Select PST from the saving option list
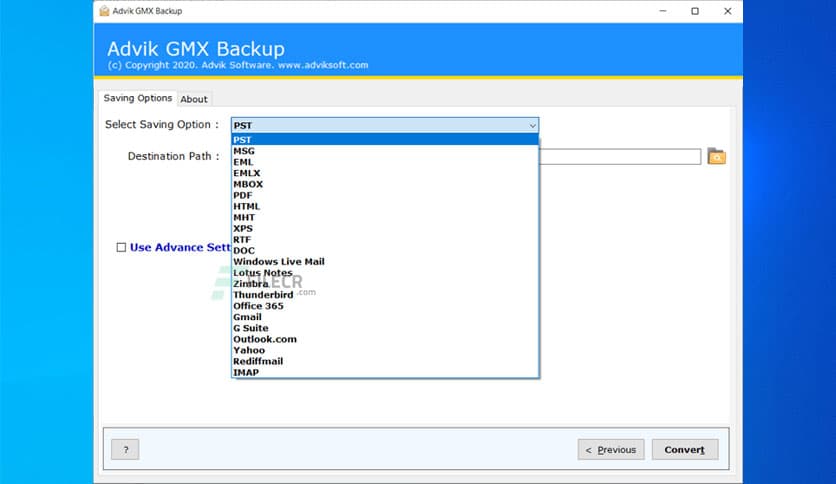Viewport: 836px width, 484px height. coord(385,140)
